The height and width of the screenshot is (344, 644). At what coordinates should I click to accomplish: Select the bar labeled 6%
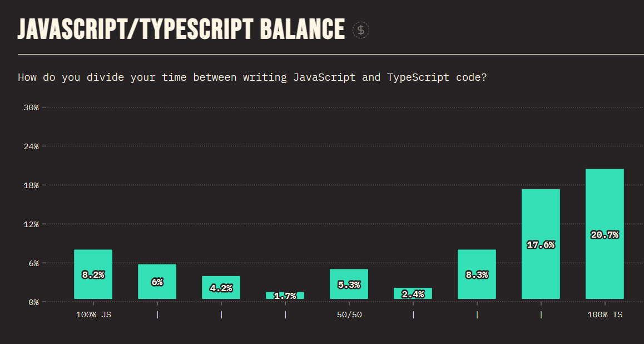tap(157, 282)
